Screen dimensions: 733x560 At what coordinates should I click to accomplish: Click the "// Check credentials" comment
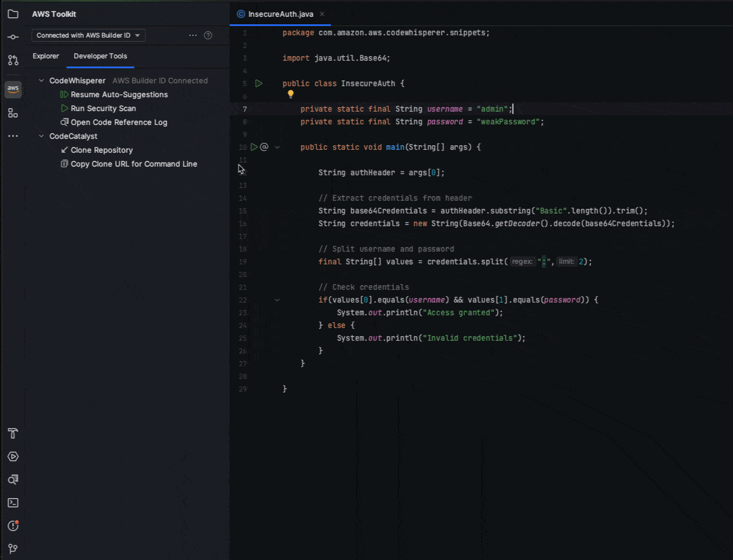tap(363, 287)
